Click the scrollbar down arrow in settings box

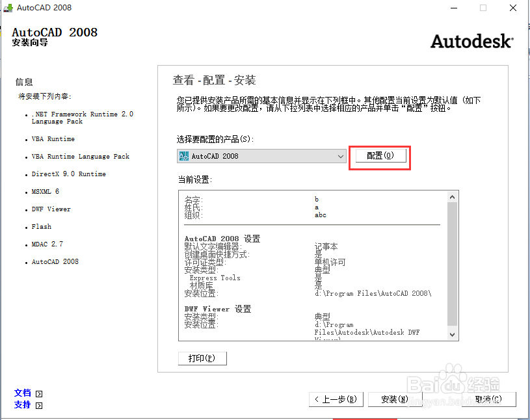point(453,335)
